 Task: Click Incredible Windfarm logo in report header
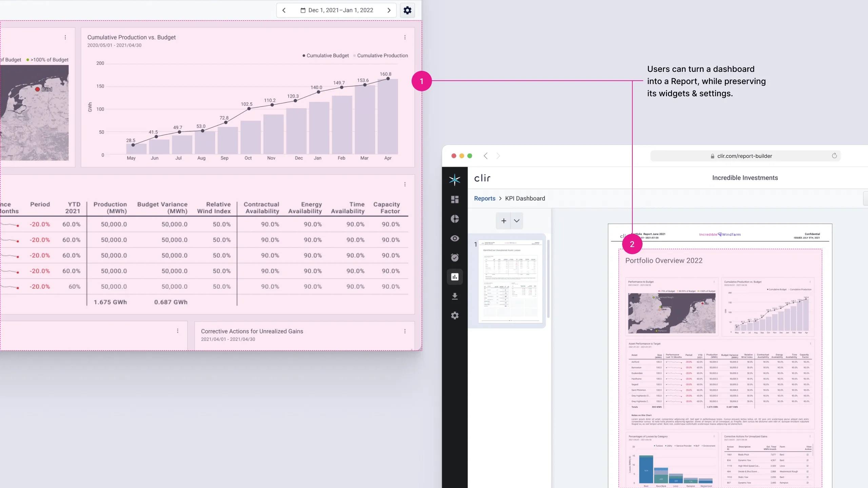[720, 235]
